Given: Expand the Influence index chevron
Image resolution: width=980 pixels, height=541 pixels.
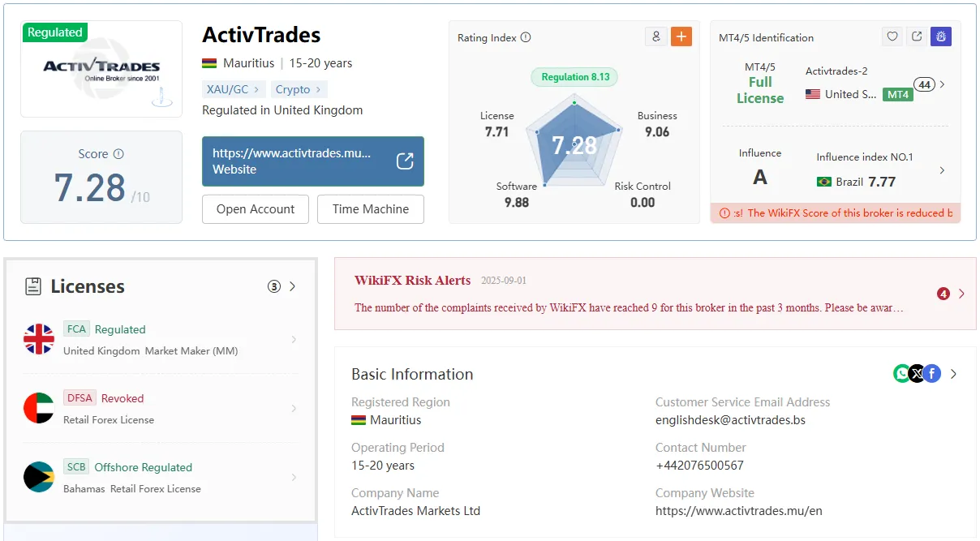Looking at the screenshot, I should pyautogui.click(x=942, y=170).
